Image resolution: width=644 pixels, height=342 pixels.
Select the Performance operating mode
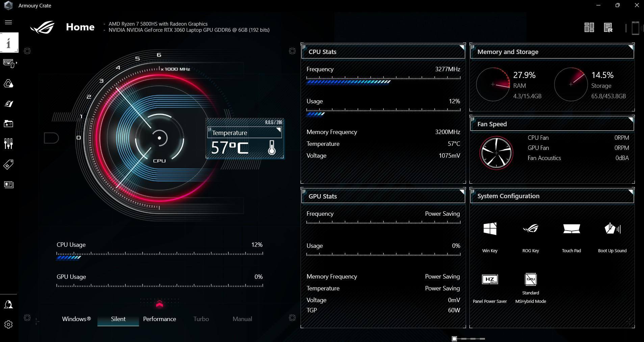tap(159, 319)
